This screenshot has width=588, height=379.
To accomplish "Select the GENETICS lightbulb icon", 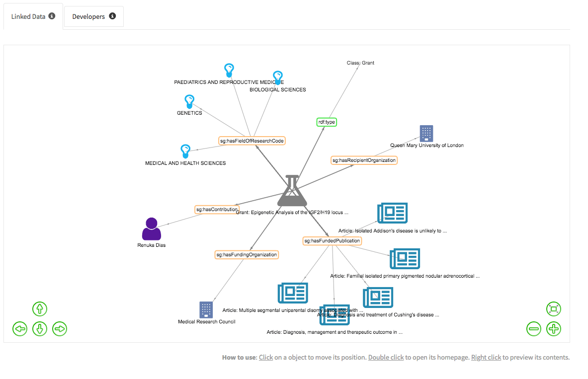I will [189, 102].
